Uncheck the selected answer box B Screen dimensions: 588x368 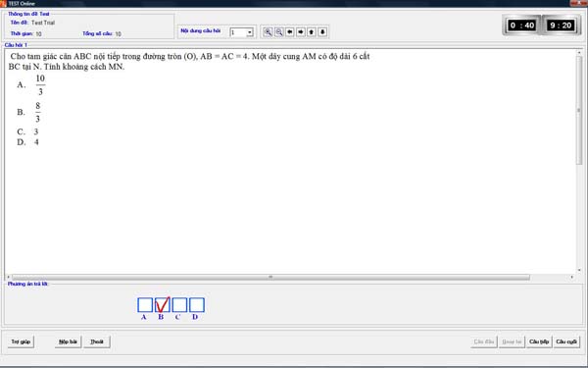click(x=163, y=305)
